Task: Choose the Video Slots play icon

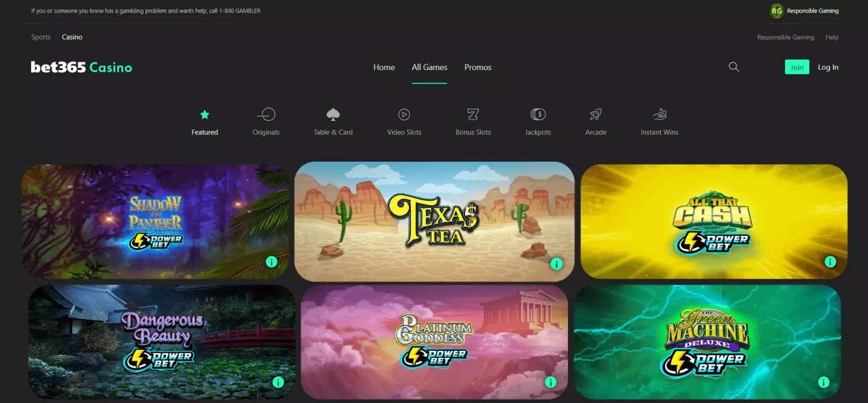Action: (x=404, y=115)
